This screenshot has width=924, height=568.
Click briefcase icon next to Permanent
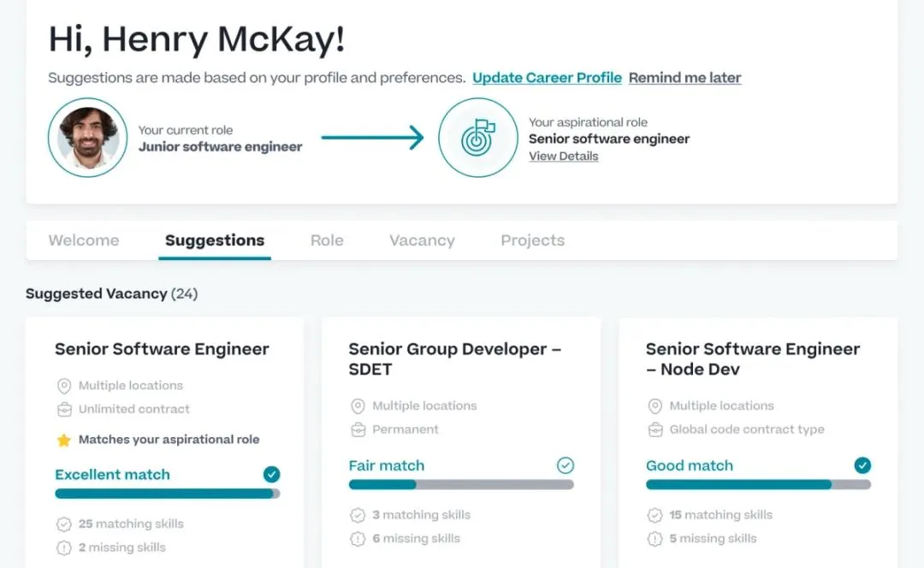pyautogui.click(x=357, y=429)
